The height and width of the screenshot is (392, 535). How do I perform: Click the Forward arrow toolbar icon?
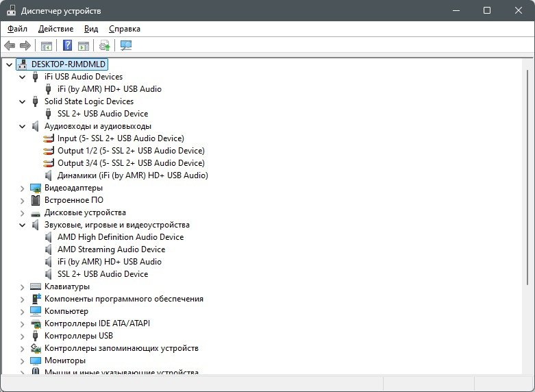[x=25, y=45]
